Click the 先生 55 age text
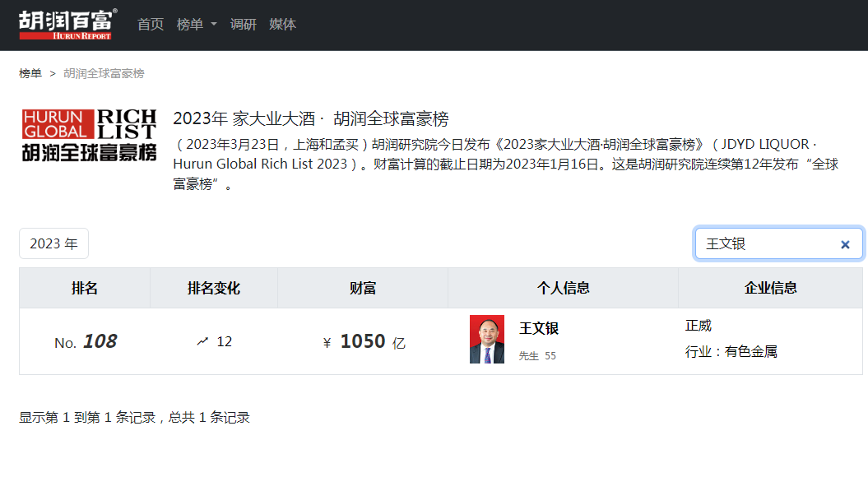 tap(537, 356)
